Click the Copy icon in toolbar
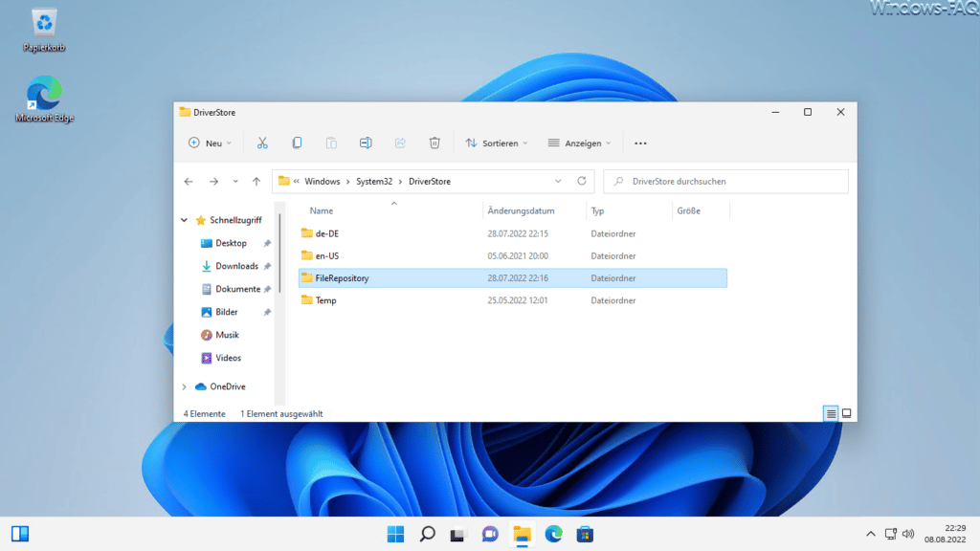Screen dimensions: 980x551 click(297, 143)
